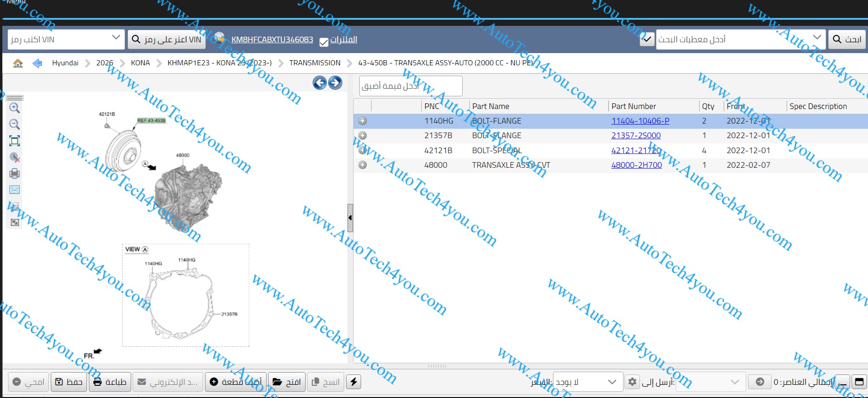Toggle the filters checkbox beside the VIN
The image size is (868, 398).
(x=324, y=43)
